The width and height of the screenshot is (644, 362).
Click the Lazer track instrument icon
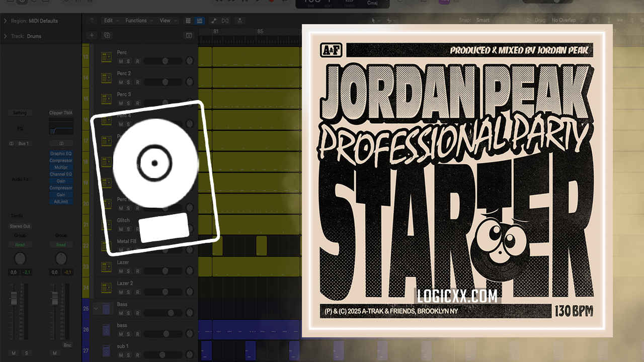pos(106,267)
